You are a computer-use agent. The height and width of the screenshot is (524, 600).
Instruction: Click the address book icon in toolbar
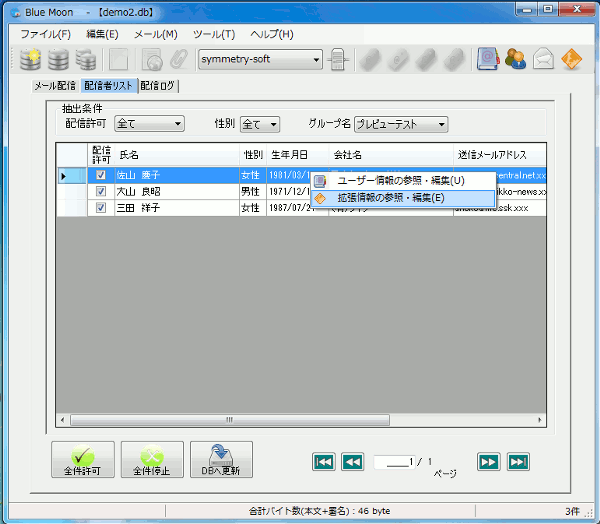pos(487,59)
